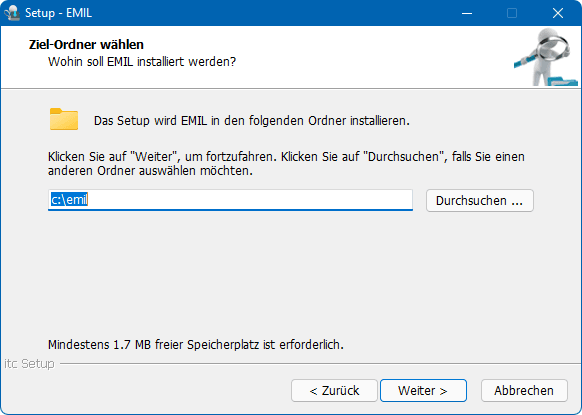Minimize the Setup - EMIL window
This screenshot has height=415, width=582.
tap(467, 13)
